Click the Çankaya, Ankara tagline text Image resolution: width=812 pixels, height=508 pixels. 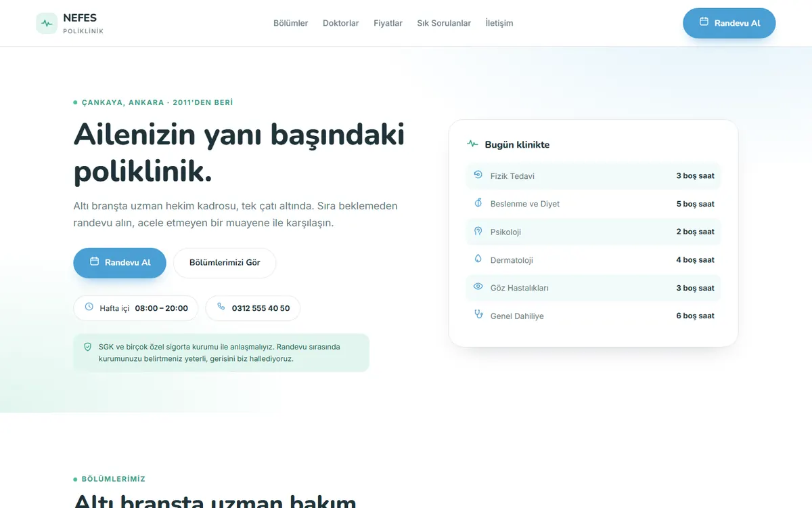[x=157, y=103]
